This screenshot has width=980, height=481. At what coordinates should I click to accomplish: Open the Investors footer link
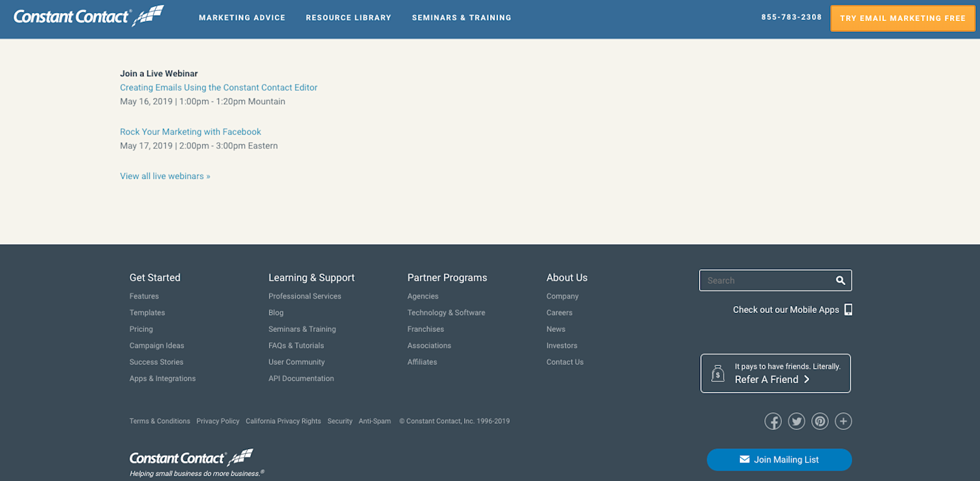(562, 346)
